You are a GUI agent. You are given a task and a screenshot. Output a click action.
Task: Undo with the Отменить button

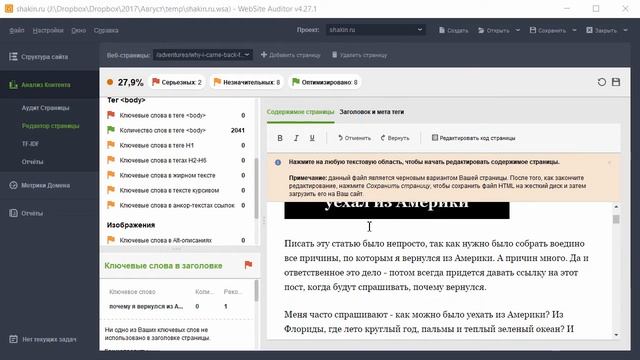click(354, 138)
